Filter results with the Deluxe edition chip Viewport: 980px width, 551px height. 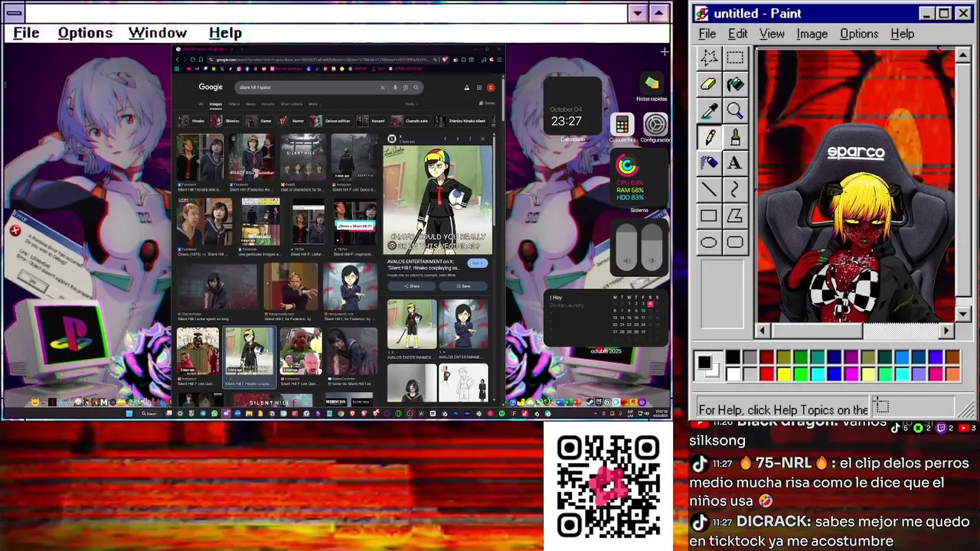[332, 121]
